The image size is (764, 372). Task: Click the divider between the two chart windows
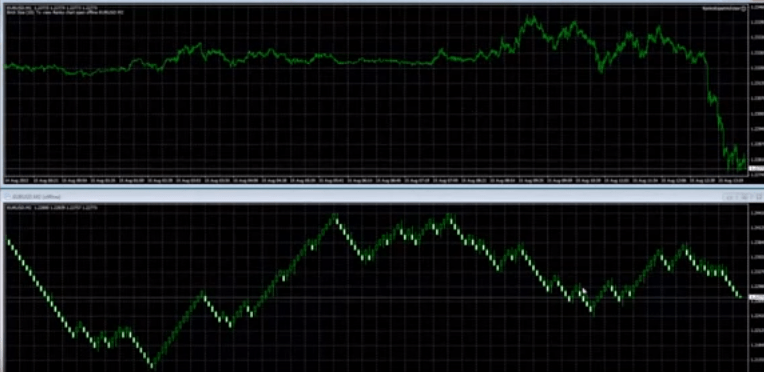click(x=382, y=188)
